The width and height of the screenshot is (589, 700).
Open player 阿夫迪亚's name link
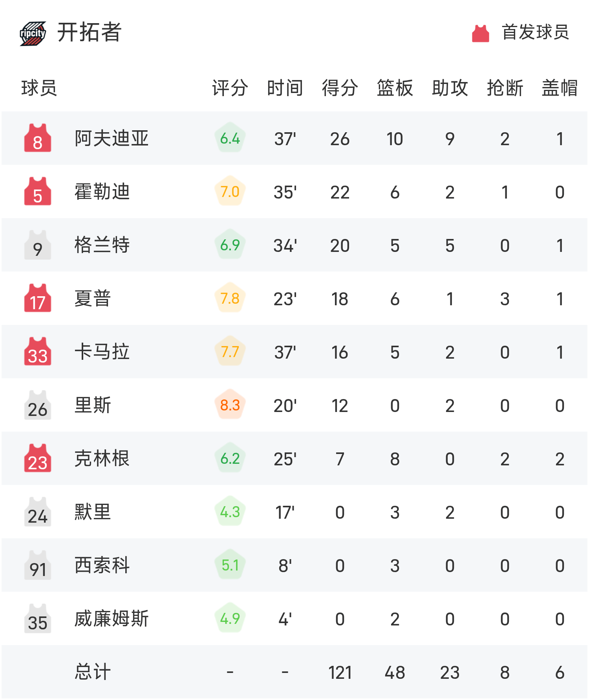pyautogui.click(x=112, y=139)
